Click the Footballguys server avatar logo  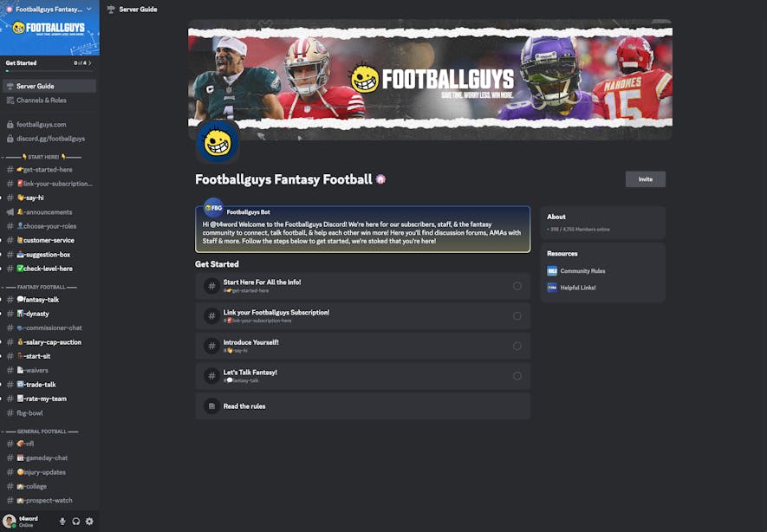tap(218, 142)
